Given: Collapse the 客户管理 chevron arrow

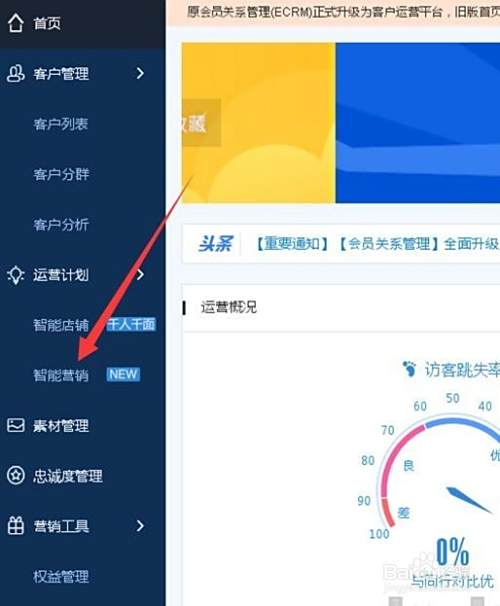Looking at the screenshot, I should 140,73.
